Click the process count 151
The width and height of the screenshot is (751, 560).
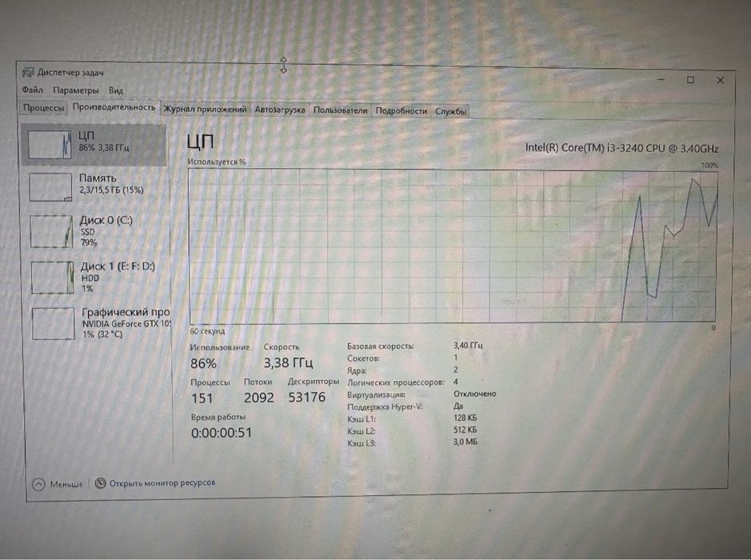202,398
